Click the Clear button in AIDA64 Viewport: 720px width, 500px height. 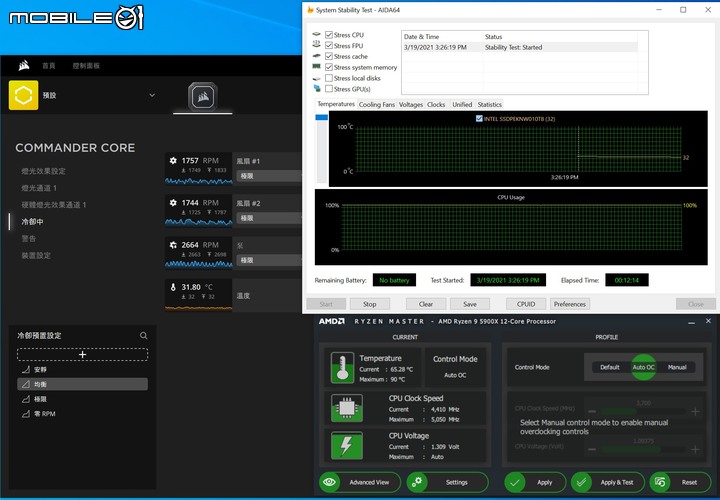pyautogui.click(x=426, y=304)
